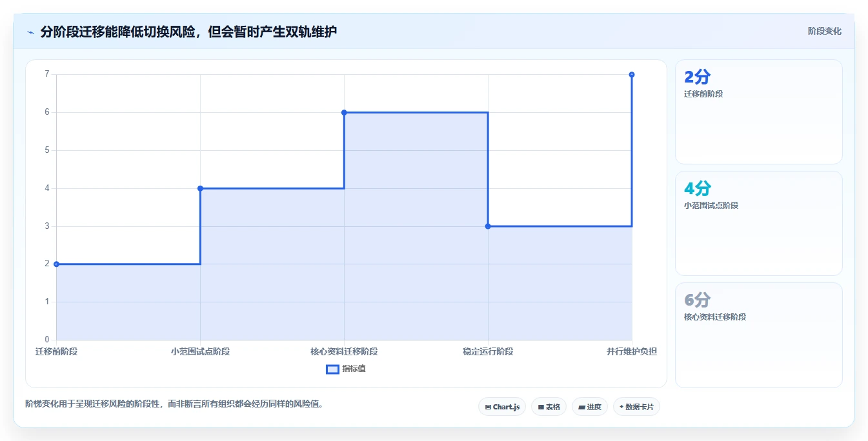This screenshot has width=868, height=441.
Task: Select the 进度 tag chip
Action: click(590, 407)
